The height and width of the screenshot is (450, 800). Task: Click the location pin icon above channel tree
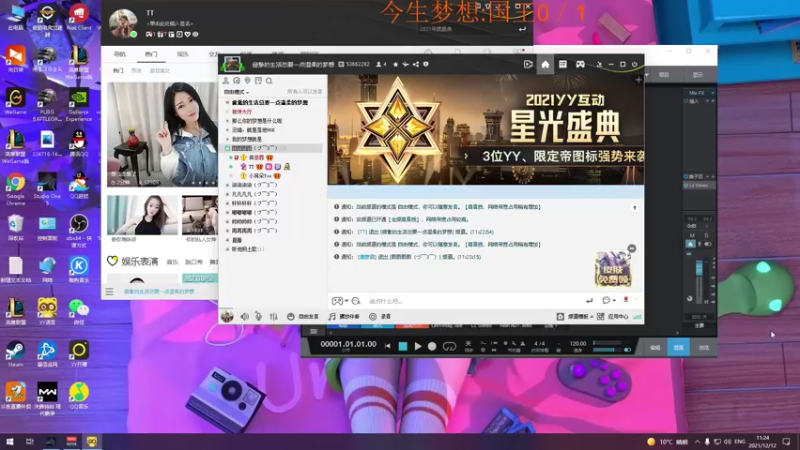pos(247,81)
